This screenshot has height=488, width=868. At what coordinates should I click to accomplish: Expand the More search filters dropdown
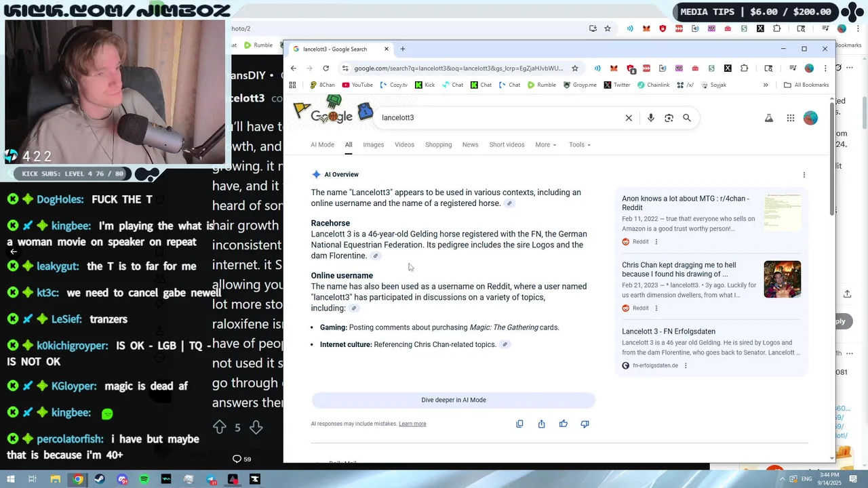(x=546, y=144)
